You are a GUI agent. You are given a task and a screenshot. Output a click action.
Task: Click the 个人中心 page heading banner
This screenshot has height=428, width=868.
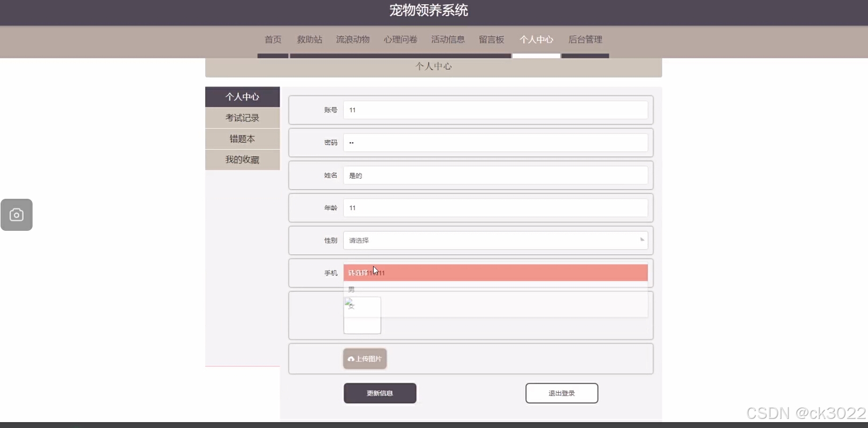[433, 67]
